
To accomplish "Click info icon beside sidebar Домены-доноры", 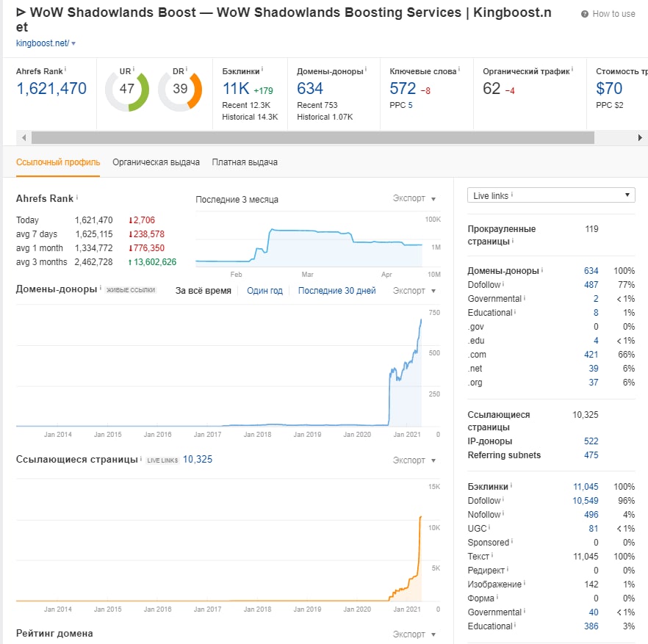I will pyautogui.click(x=542, y=269).
